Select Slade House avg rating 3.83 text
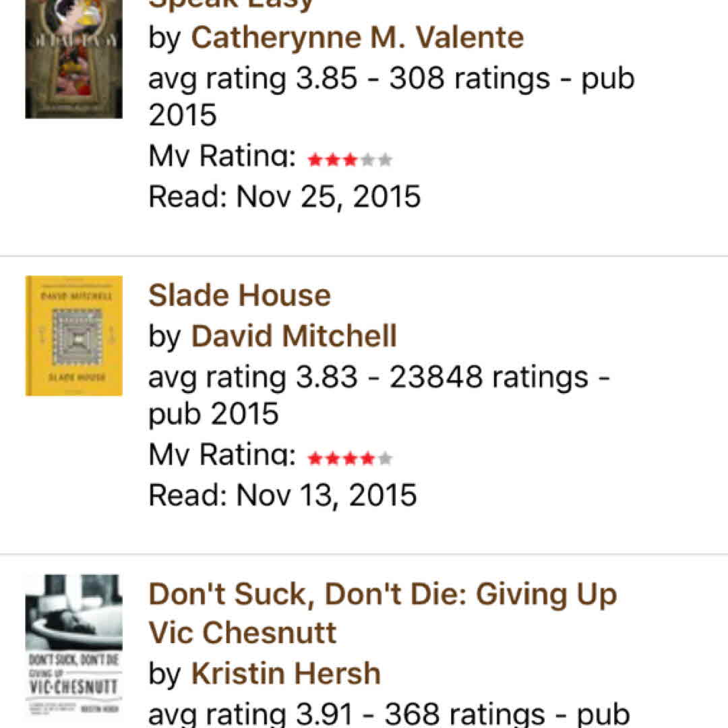Viewport: 728px width, 728px height. tap(253, 377)
